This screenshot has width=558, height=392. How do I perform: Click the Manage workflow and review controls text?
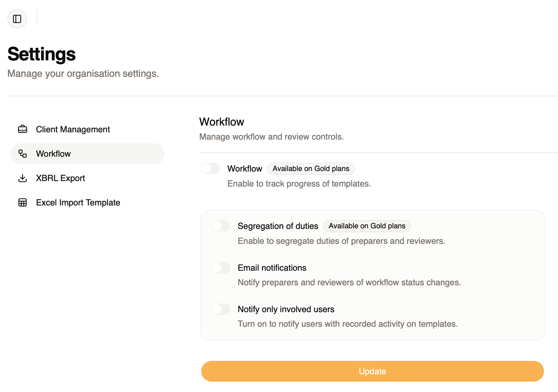[271, 137]
